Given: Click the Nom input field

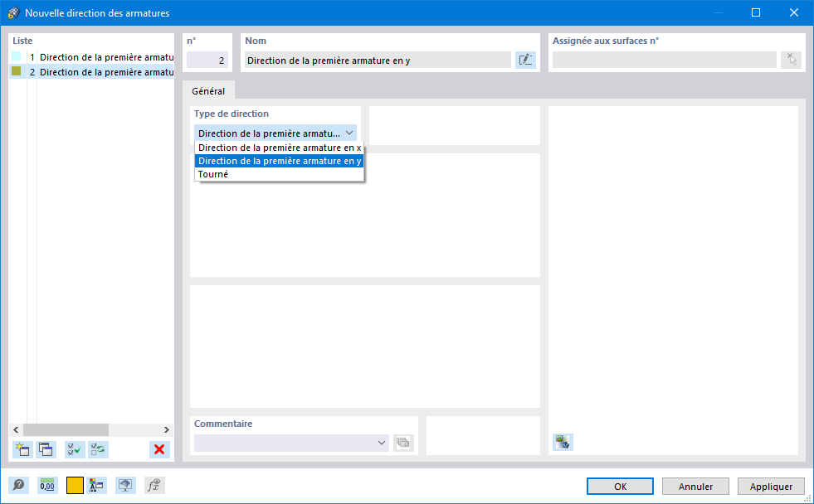Looking at the screenshot, I should [x=378, y=61].
